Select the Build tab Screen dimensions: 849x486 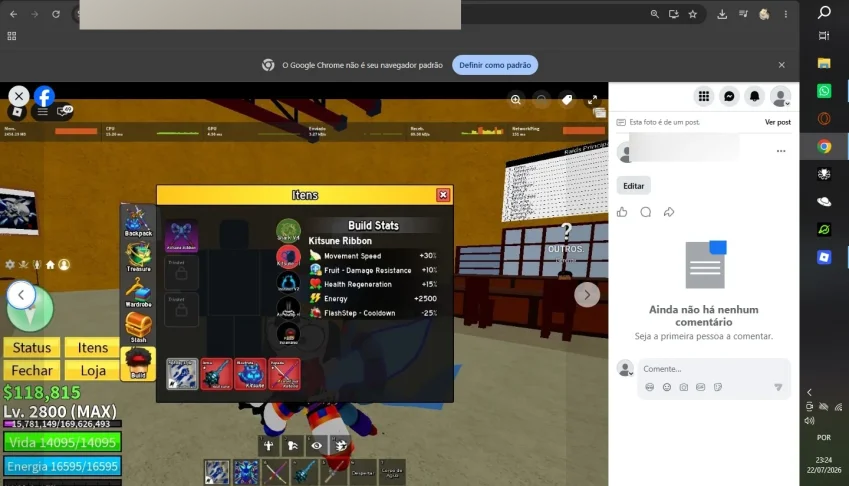click(x=138, y=364)
